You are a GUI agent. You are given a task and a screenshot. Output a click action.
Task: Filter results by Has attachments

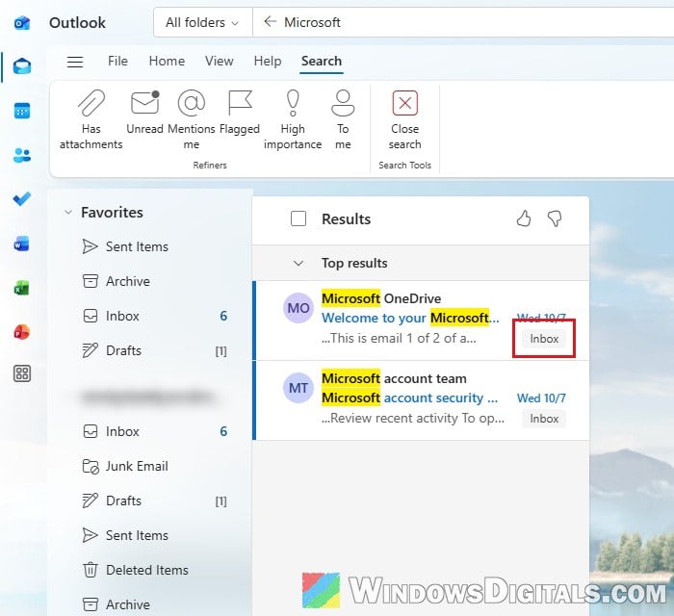91,119
